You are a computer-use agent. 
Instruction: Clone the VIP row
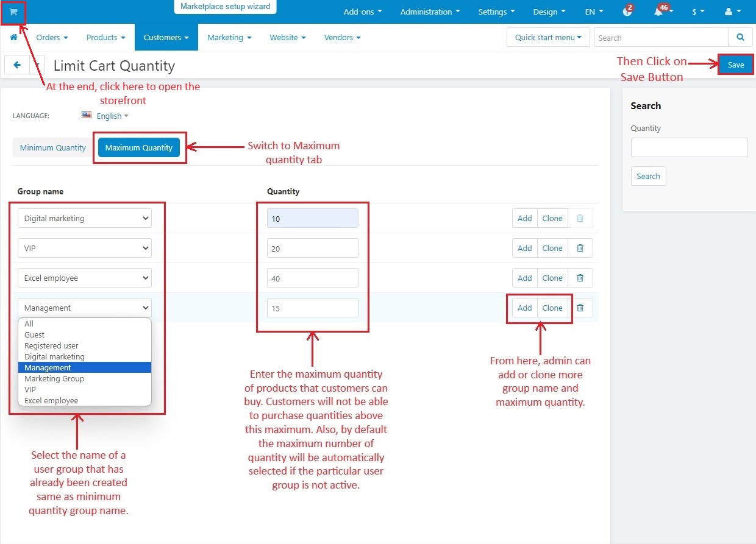click(552, 248)
